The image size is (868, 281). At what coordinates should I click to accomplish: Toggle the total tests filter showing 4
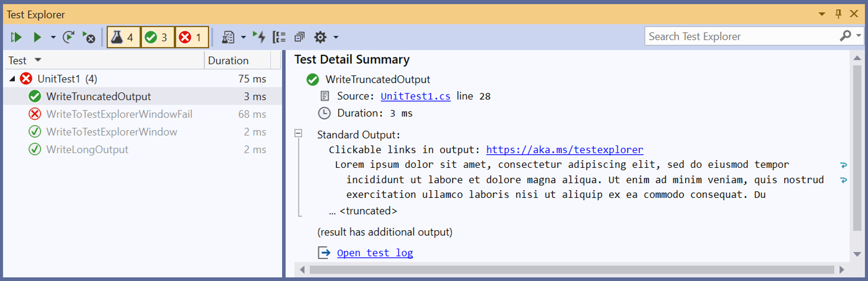(124, 37)
